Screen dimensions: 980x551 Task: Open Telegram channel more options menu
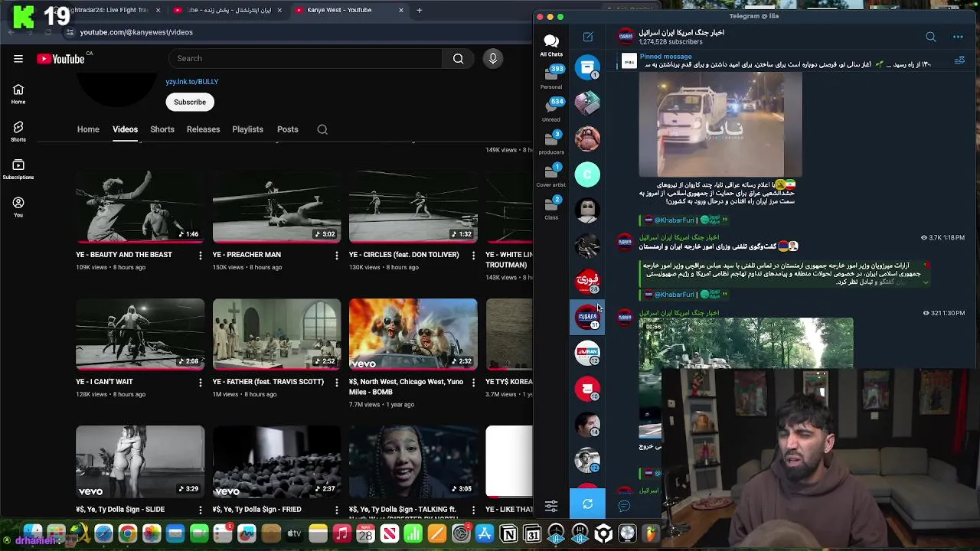coord(958,37)
